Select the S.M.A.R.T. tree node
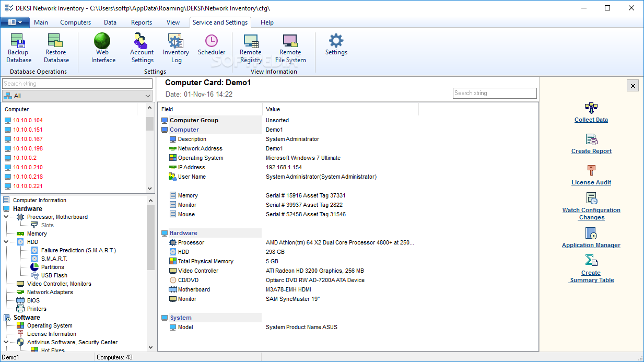 [54, 259]
